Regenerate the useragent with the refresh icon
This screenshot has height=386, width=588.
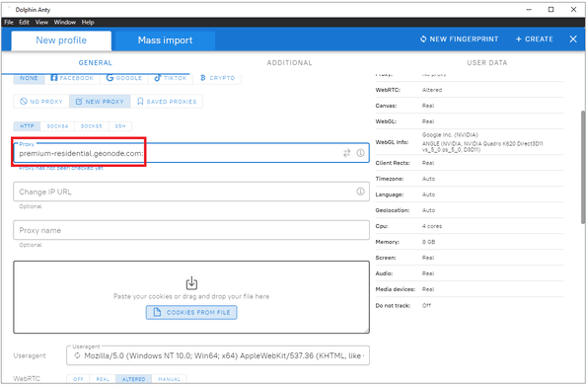[x=77, y=355]
